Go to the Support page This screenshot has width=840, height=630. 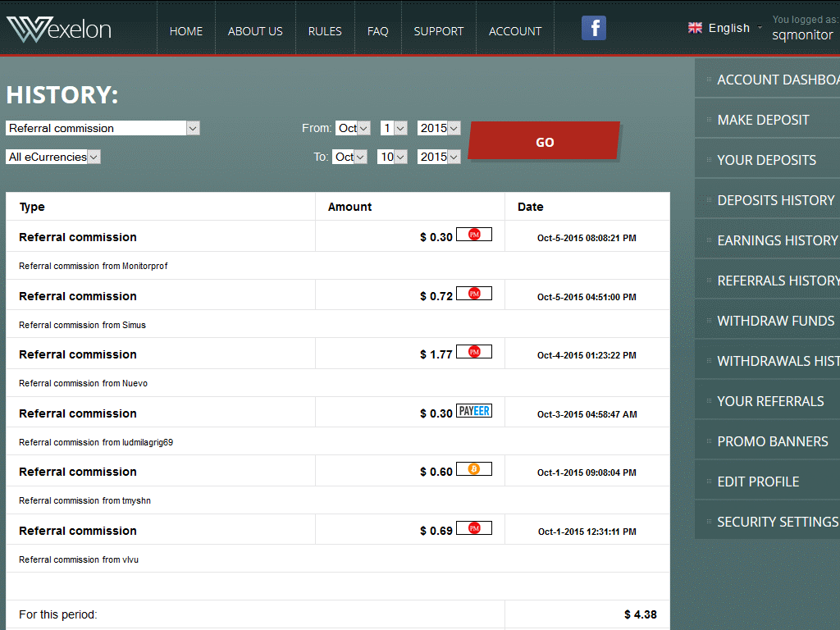tap(438, 31)
